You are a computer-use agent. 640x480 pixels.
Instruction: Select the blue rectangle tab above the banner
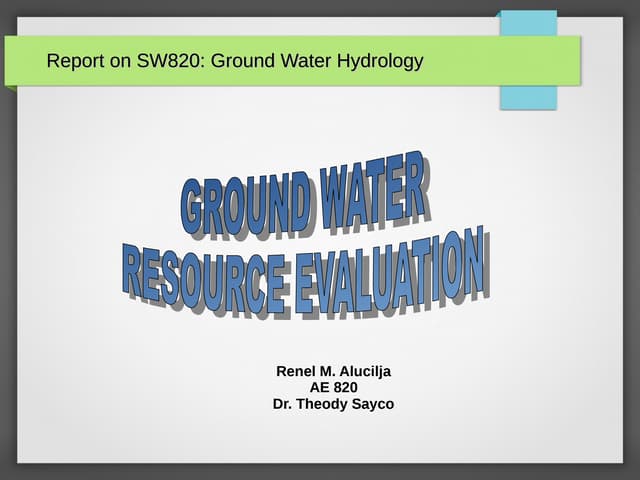tap(528, 23)
